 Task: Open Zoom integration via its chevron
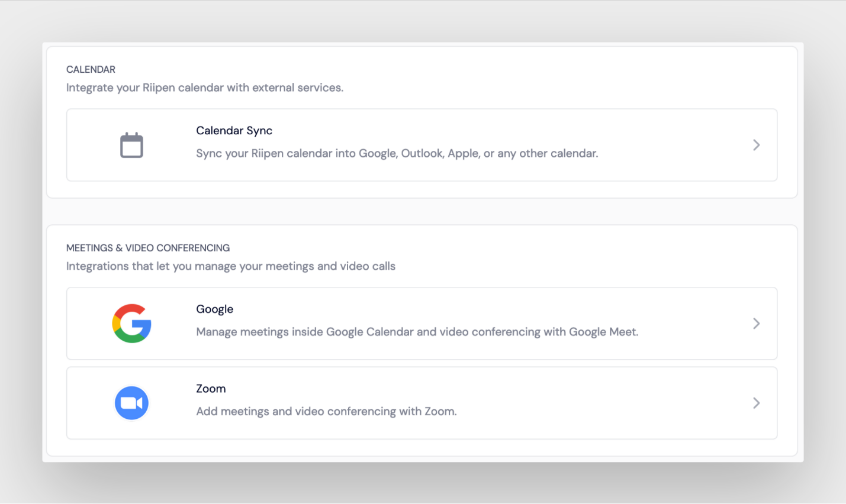coord(756,403)
